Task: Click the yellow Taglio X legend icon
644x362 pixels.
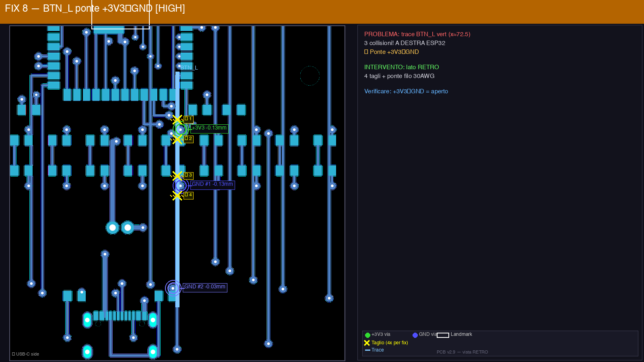Action: click(x=367, y=343)
